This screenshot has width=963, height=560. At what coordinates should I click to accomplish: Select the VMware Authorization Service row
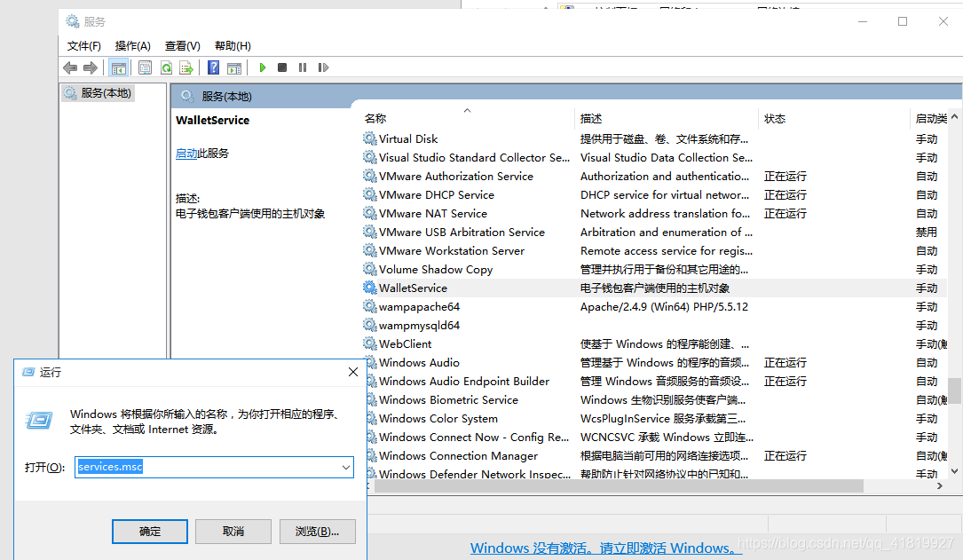coord(657,176)
